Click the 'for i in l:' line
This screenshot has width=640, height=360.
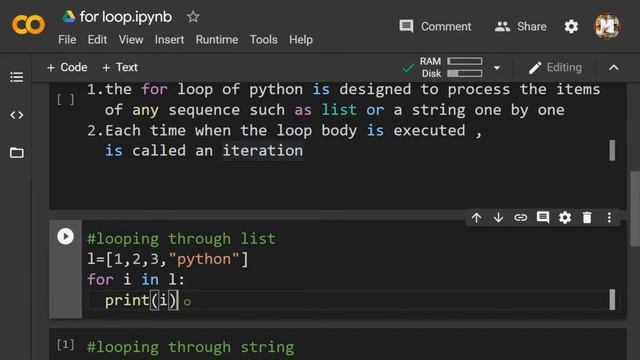click(x=136, y=280)
